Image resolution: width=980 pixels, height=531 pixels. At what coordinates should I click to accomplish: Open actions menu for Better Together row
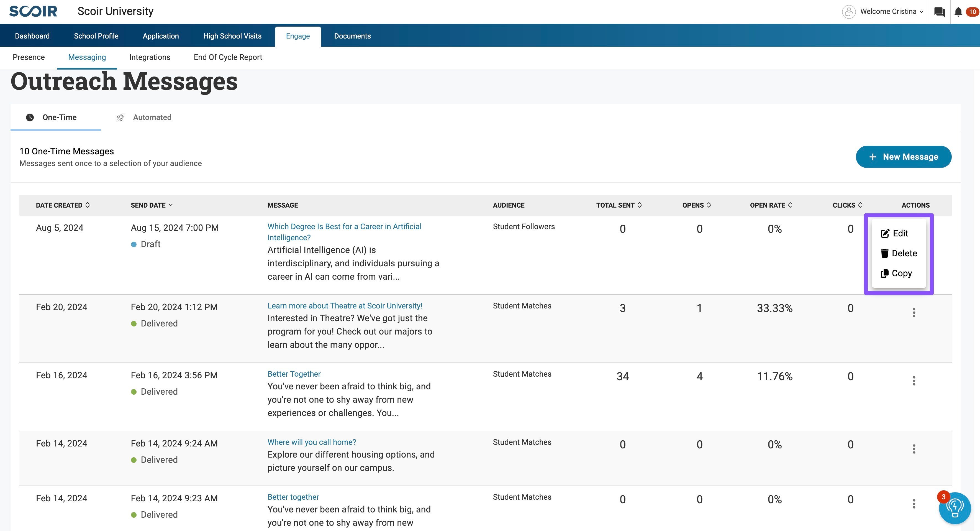coord(914,381)
